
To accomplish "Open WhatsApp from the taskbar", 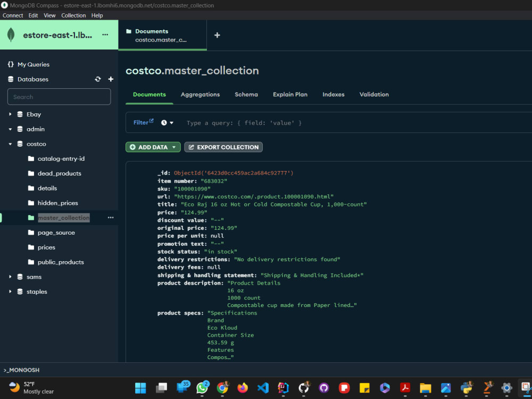I will [203, 387].
